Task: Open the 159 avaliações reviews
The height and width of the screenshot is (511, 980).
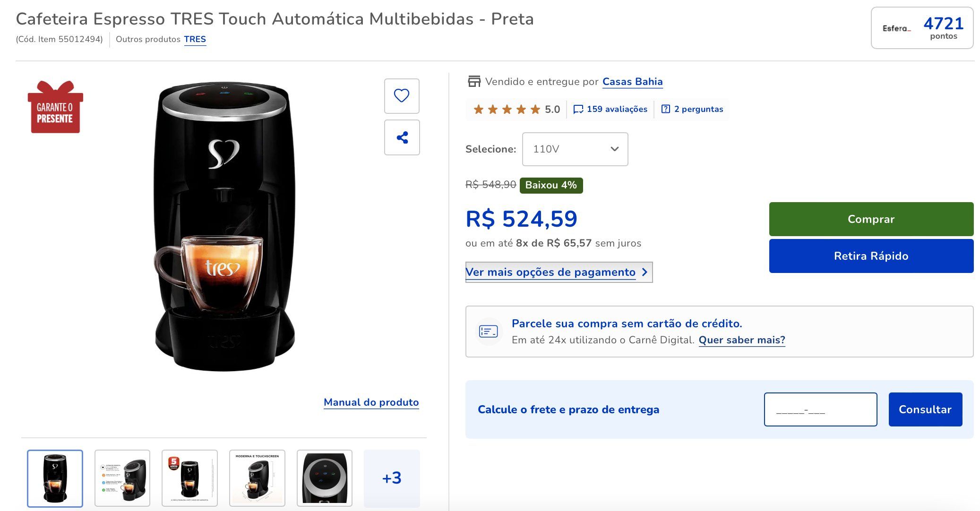Action: pos(610,110)
